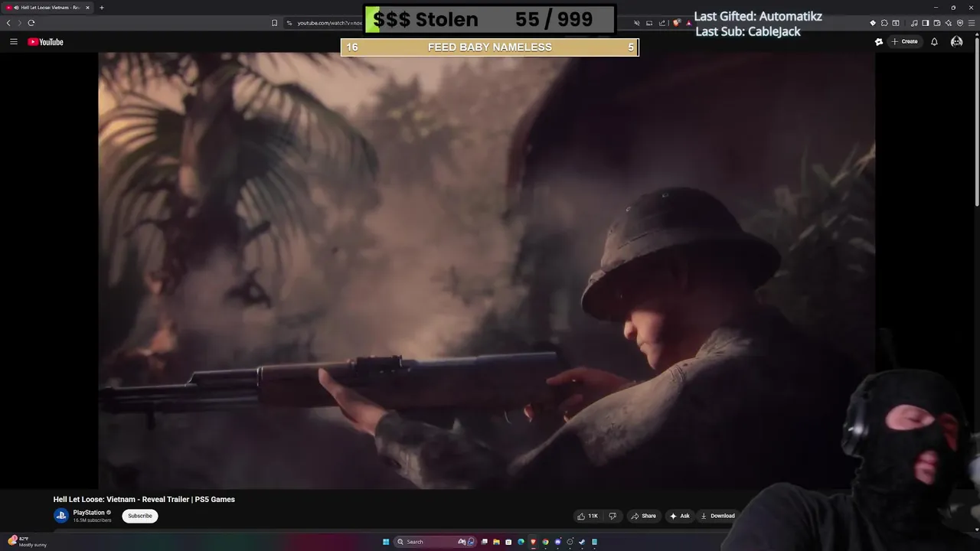Open the PlayStation channel name link
Screen dimensions: 980x551
tap(89, 513)
